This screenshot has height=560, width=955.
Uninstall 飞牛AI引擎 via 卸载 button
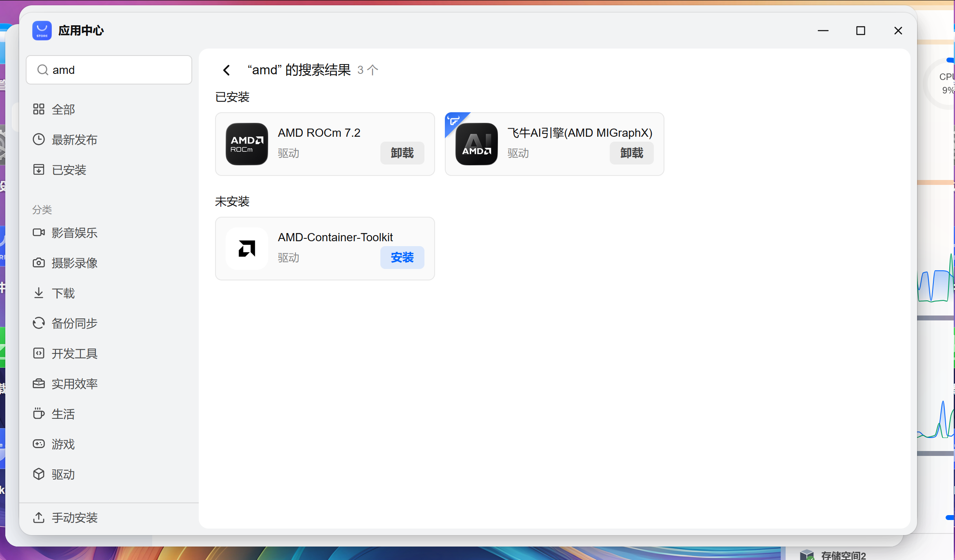pyautogui.click(x=632, y=153)
